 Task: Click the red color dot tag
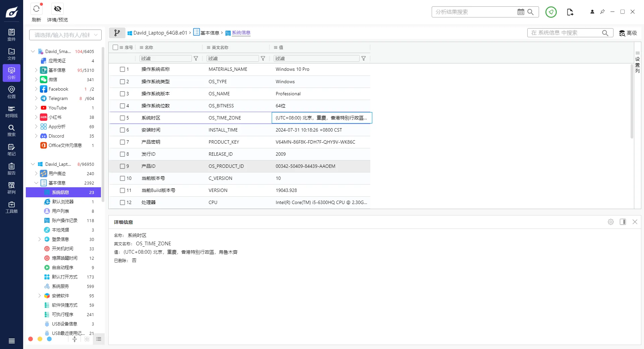coord(31,339)
